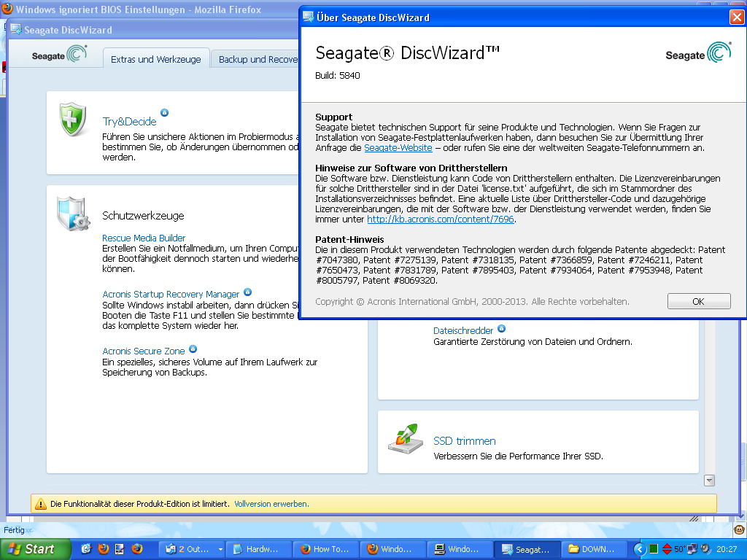Click the Schutzwerkzeuge heading
Screen dimensions: 747x560
[x=143, y=216]
